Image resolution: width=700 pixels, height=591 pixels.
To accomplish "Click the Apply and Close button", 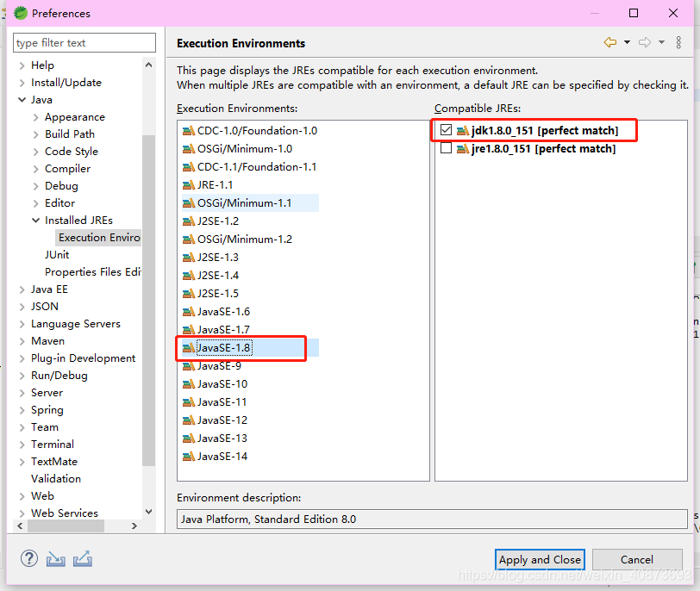I will tap(540, 559).
